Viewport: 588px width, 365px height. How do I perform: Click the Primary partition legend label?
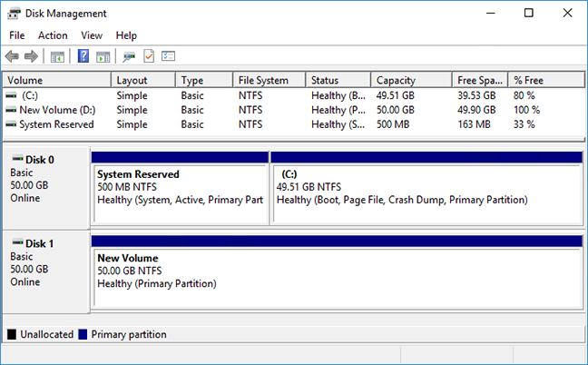[x=129, y=334]
